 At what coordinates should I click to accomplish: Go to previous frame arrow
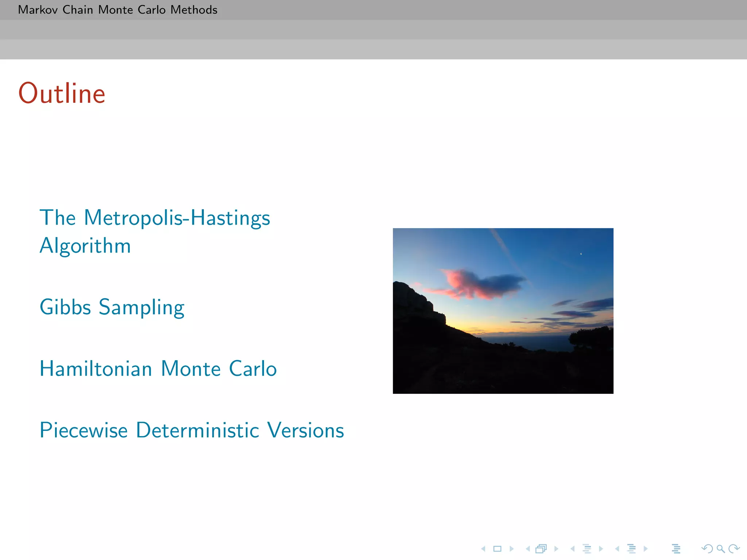(x=528, y=549)
